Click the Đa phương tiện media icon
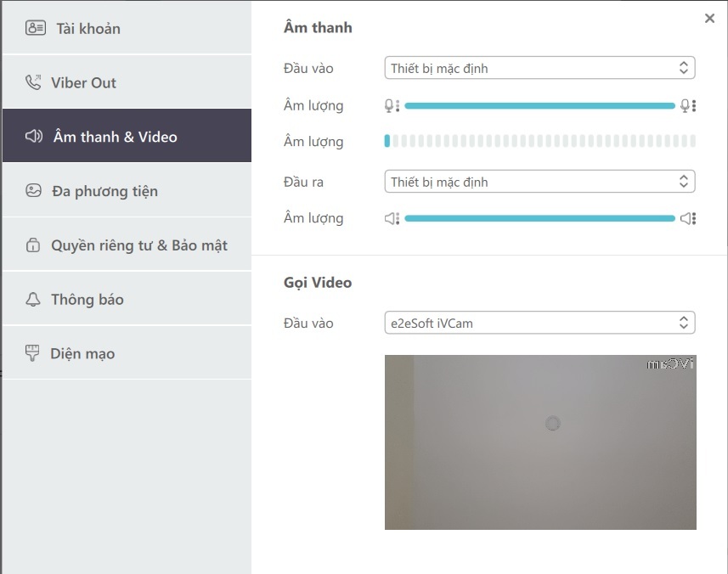The width and height of the screenshot is (728, 574). click(x=34, y=191)
